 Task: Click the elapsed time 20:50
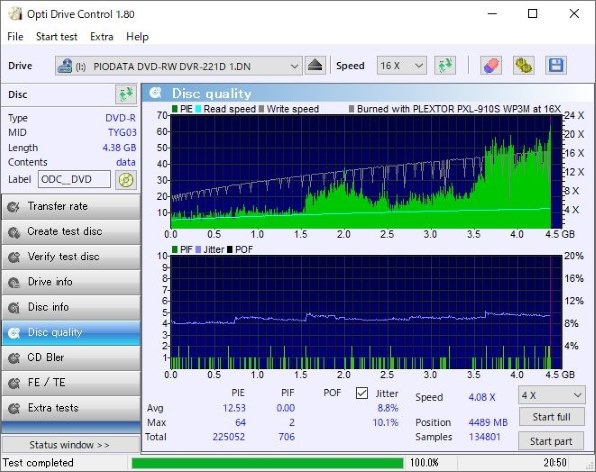pos(555,463)
